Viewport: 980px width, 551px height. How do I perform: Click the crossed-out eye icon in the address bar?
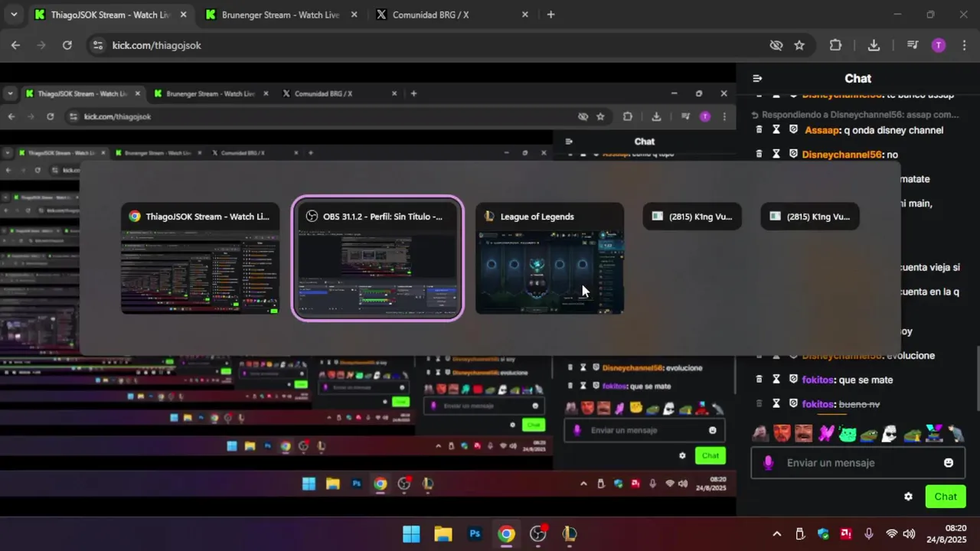[x=776, y=45]
